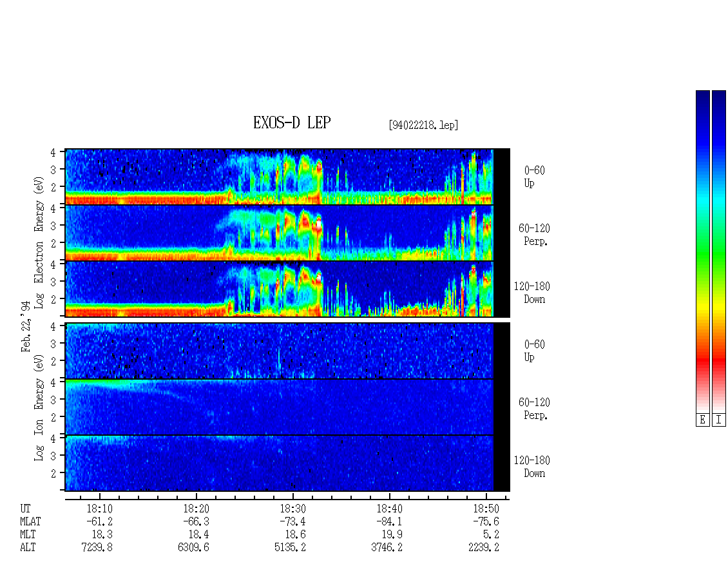
Task: Click the MLAT value -61.2
Action: pyautogui.click(x=99, y=521)
